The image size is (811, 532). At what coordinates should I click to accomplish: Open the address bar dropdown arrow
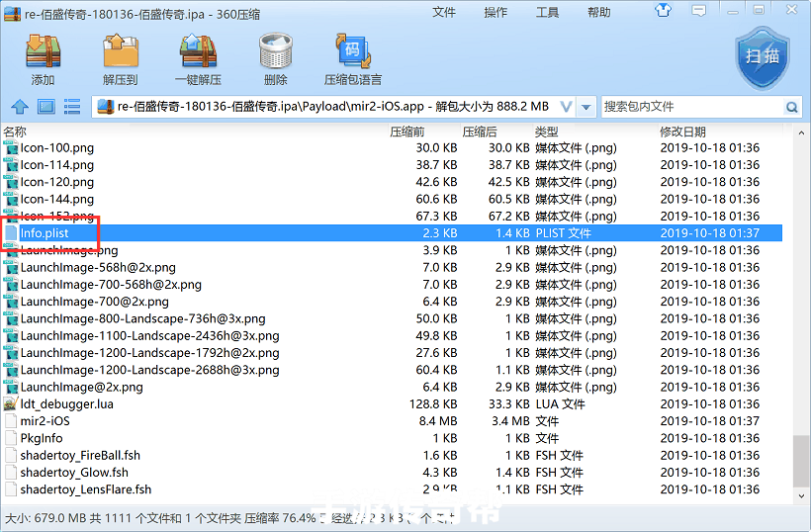click(x=586, y=107)
